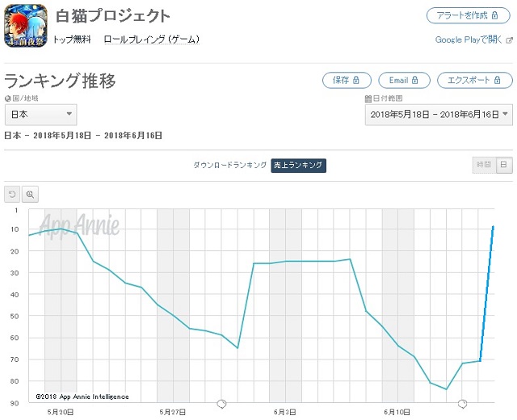The height and width of the screenshot is (420, 517).
Task: Click the reset zoom undo icon
Action: (x=12, y=194)
